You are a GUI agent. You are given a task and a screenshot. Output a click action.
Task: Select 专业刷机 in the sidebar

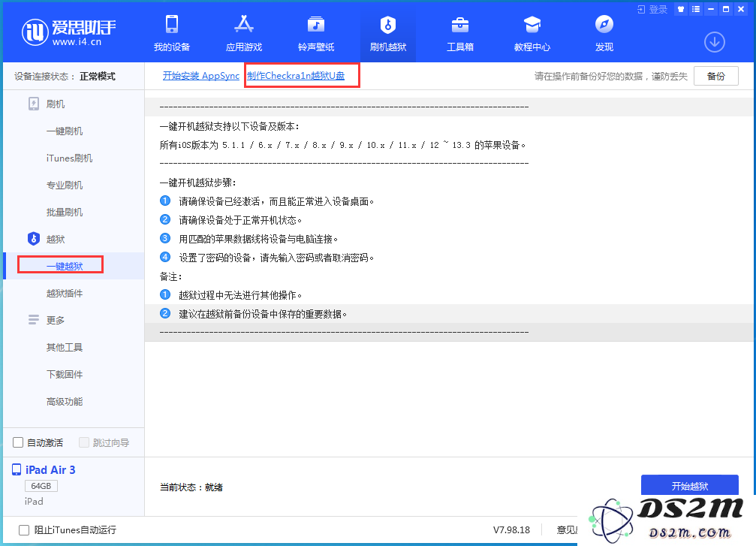(x=65, y=186)
